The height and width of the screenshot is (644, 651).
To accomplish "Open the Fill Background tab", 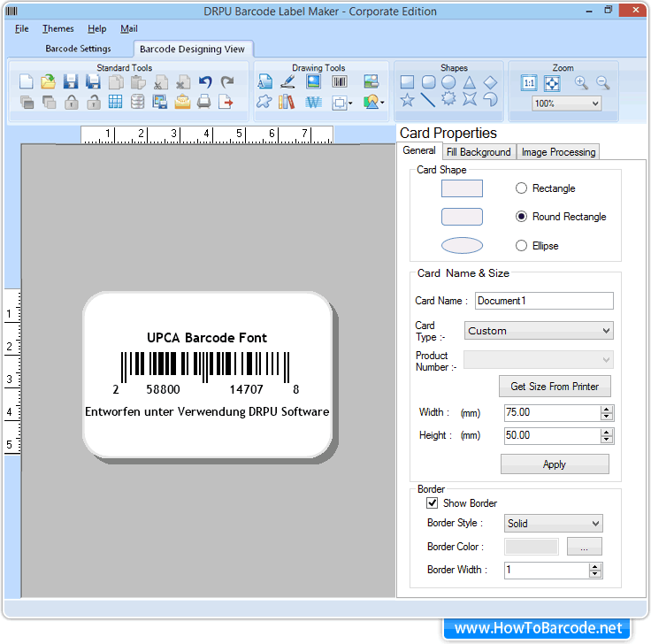I will coord(479,152).
